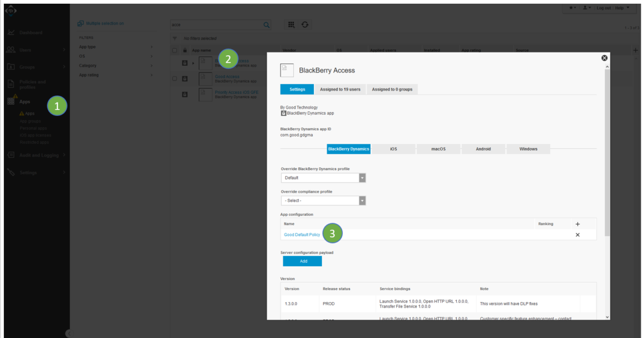The width and height of the screenshot is (644, 338).
Task: Open Priority Access iOS GFE link
Action: [x=238, y=92]
